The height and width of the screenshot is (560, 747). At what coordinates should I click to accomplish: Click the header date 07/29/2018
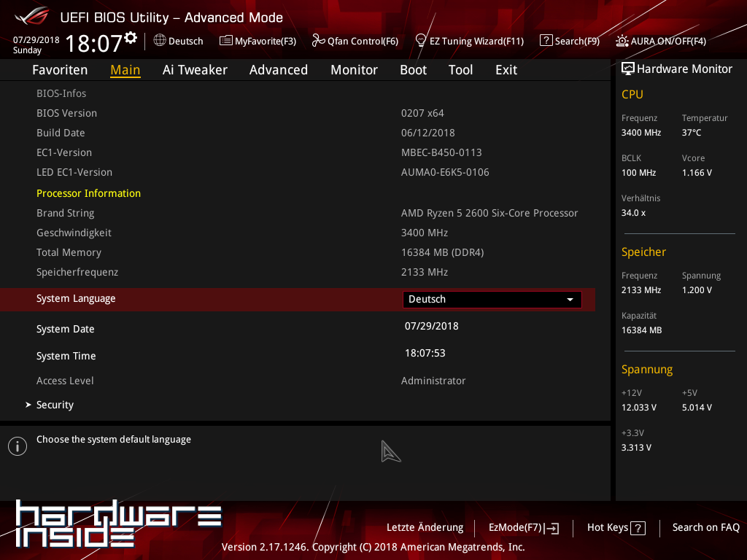(x=36, y=40)
